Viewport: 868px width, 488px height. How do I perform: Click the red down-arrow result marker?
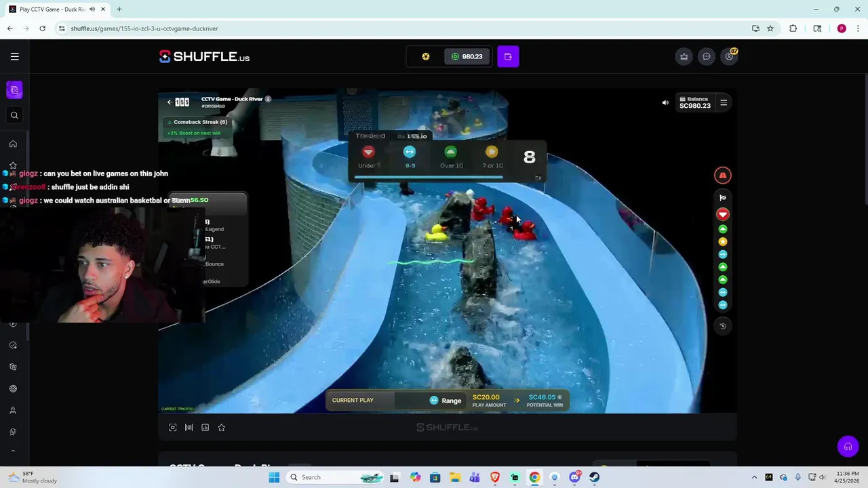click(723, 214)
